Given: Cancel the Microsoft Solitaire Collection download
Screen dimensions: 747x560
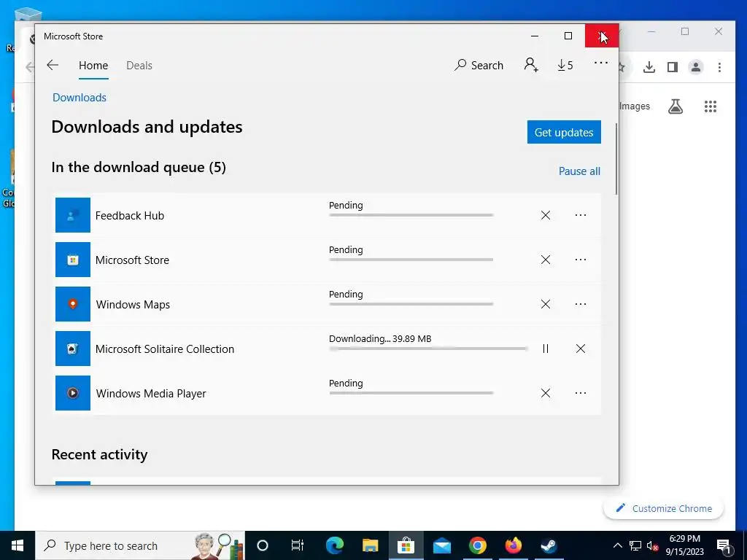Looking at the screenshot, I should click(580, 349).
